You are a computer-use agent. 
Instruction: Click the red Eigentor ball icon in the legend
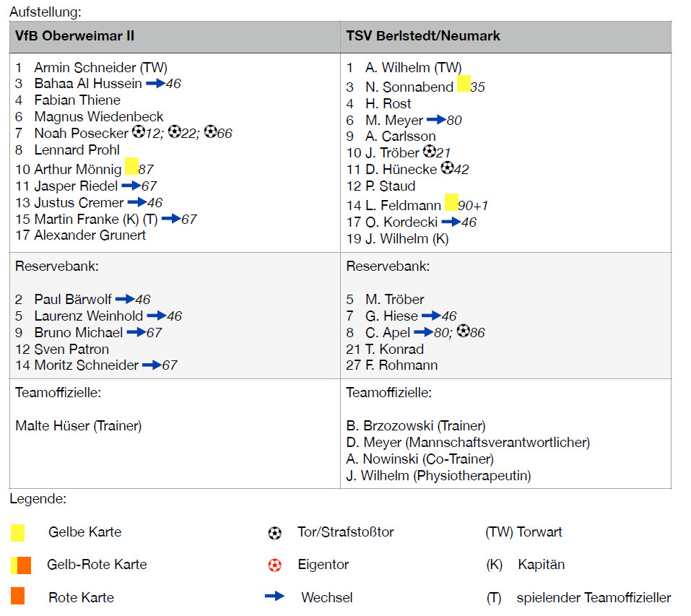274,565
